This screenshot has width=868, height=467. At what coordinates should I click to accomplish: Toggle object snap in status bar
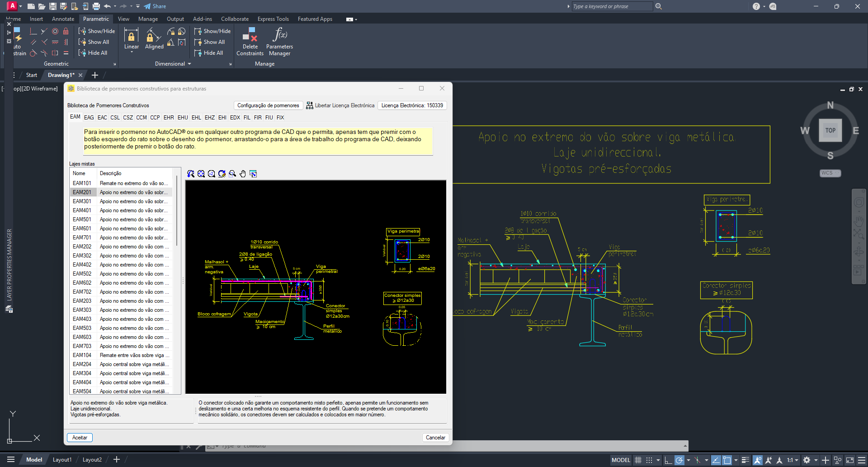(x=726, y=460)
